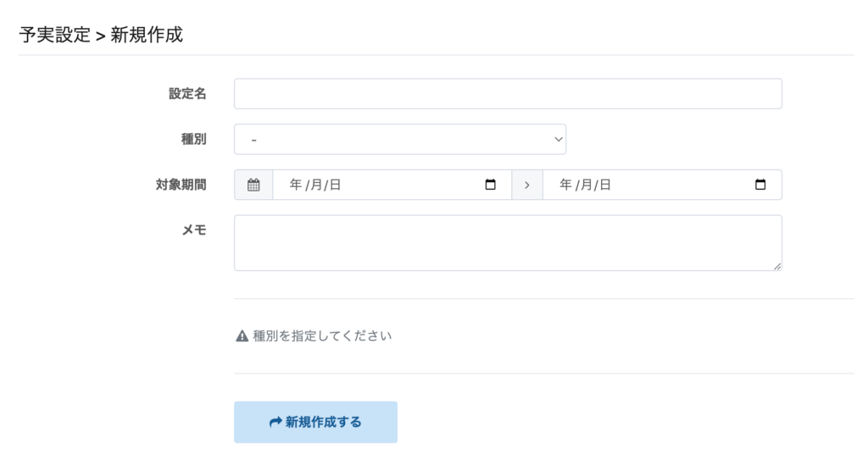Screen dimensions: 868x454
Task: Click the メモ textarea resize handle
Action: (777, 266)
